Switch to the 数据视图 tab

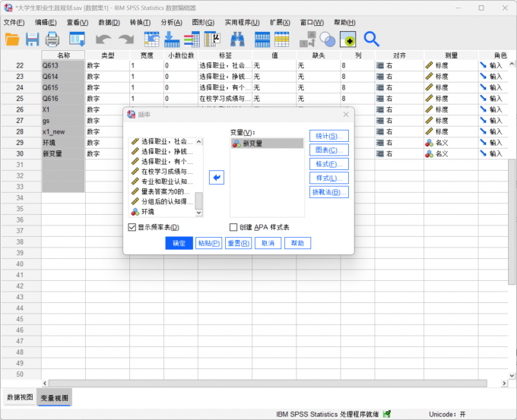[20, 397]
